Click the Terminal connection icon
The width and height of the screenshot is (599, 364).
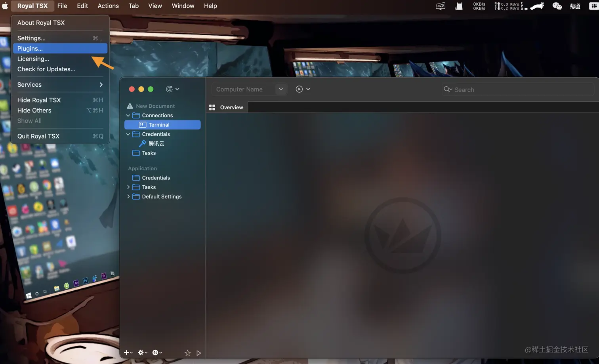pyautogui.click(x=143, y=125)
